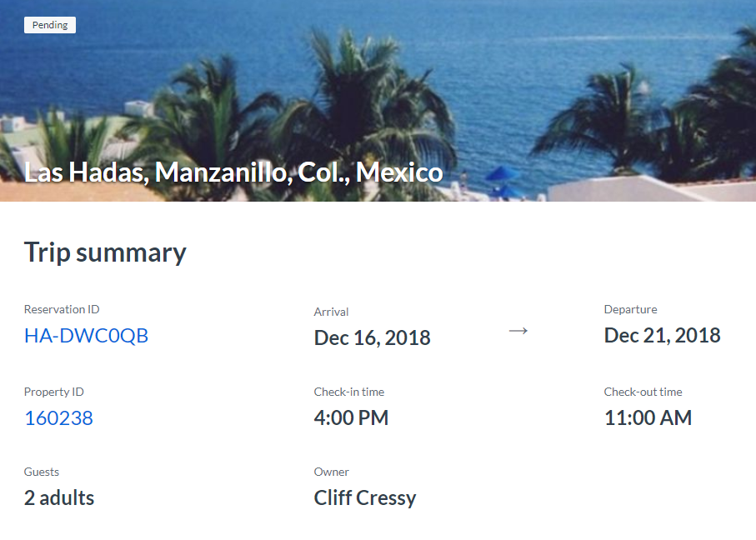The image size is (756, 540).
Task: Click the Check-in time label
Action: click(349, 392)
